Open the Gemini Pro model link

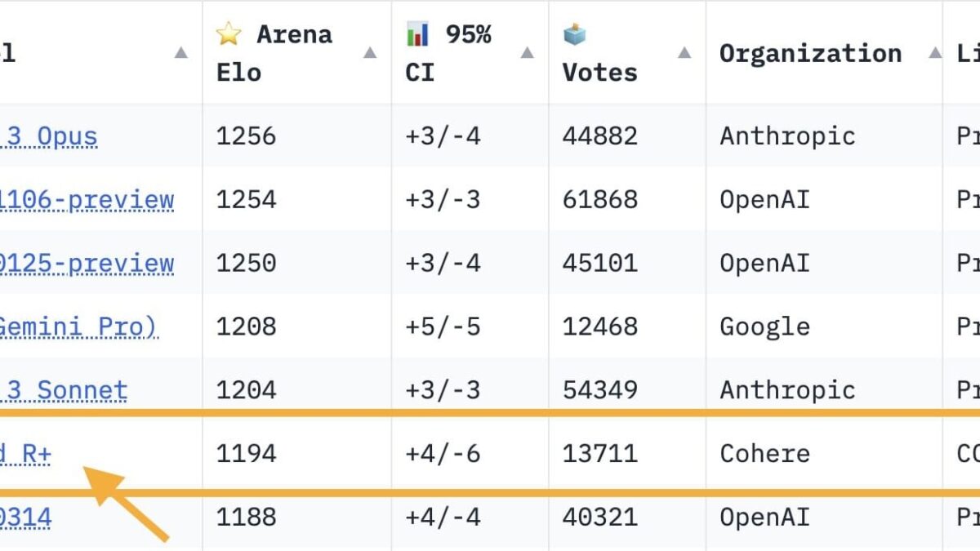[x=78, y=327]
